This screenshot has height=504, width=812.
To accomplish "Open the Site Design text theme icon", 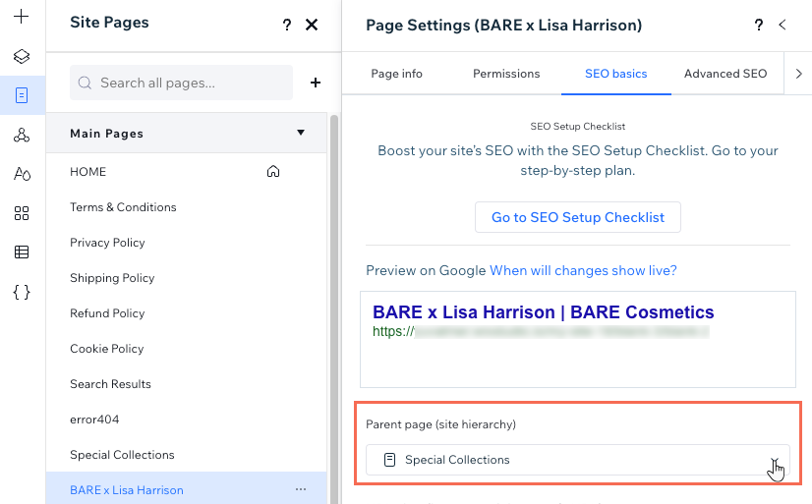I will click(x=22, y=174).
